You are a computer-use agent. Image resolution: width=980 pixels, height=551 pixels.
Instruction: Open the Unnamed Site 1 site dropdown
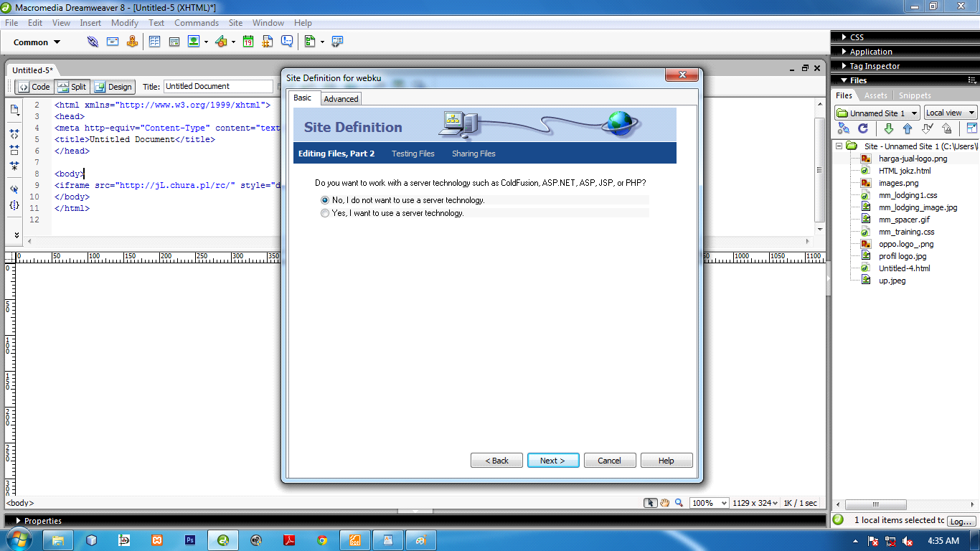click(x=877, y=113)
